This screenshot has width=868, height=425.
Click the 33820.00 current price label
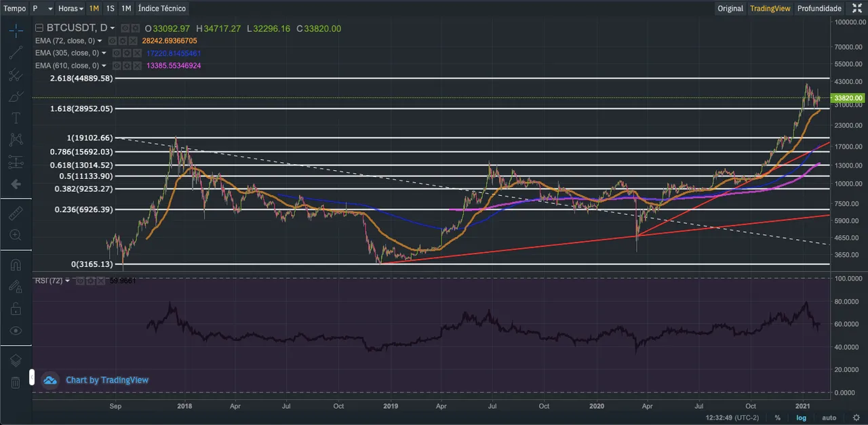pos(848,98)
